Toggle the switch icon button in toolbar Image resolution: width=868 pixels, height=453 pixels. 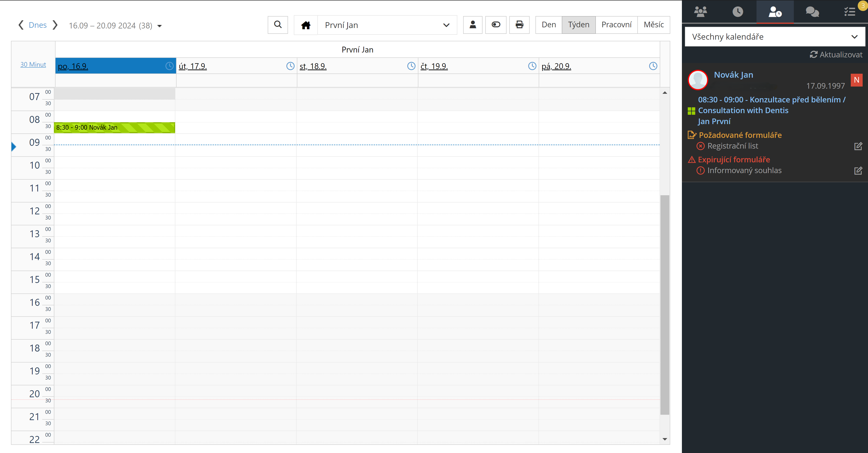click(x=496, y=24)
